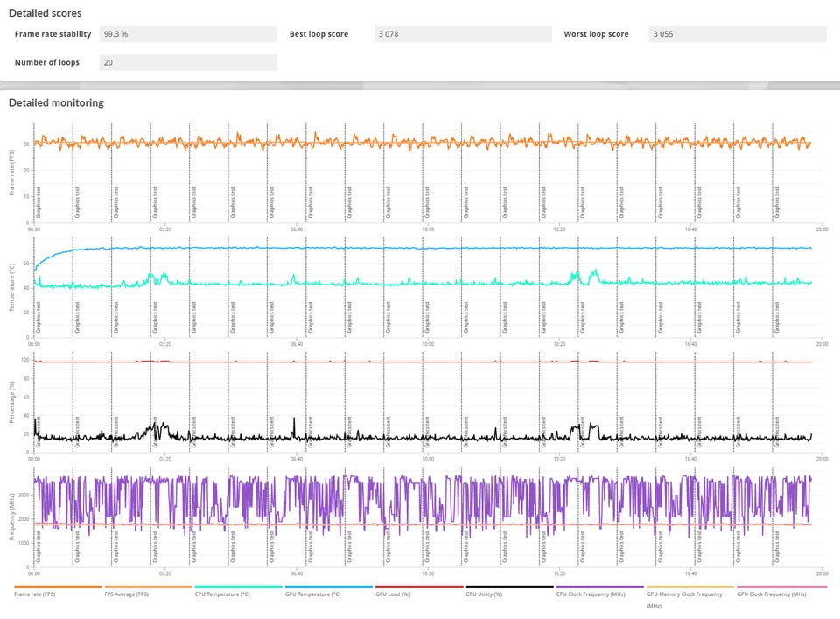Toggle GPU Memory Clock Frequency legend entry
Screen dimensions: 840x619
[x=689, y=587]
